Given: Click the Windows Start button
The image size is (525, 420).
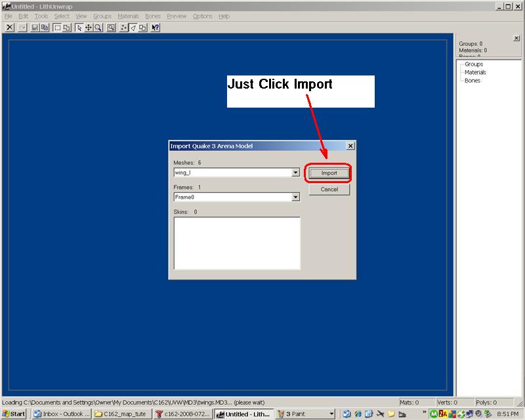Looking at the screenshot, I should [x=13, y=414].
